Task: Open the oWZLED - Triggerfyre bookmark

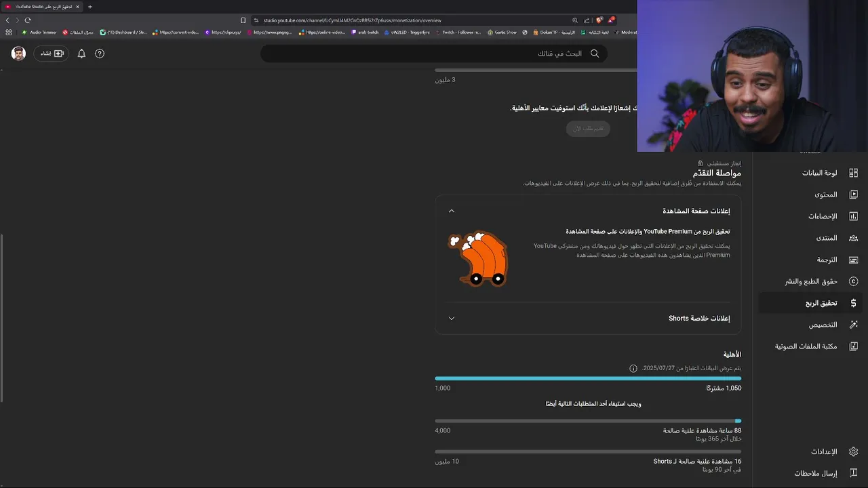Action: [407, 32]
